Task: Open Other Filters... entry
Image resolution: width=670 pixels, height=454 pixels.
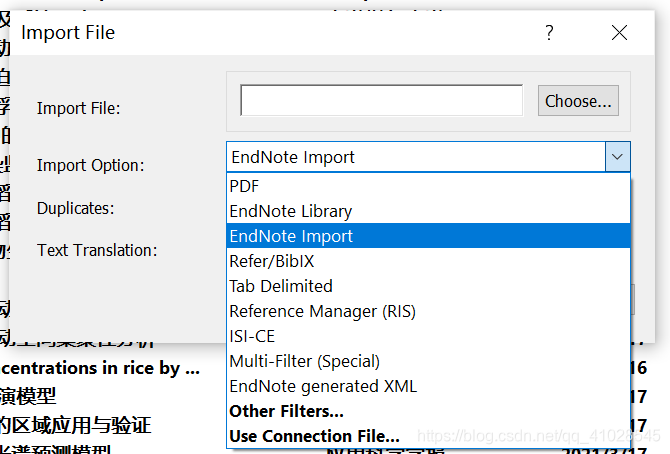Action: click(x=428, y=411)
